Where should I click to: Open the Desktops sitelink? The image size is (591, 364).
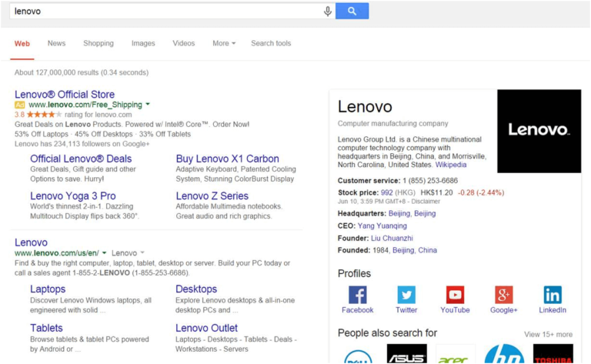tap(196, 289)
